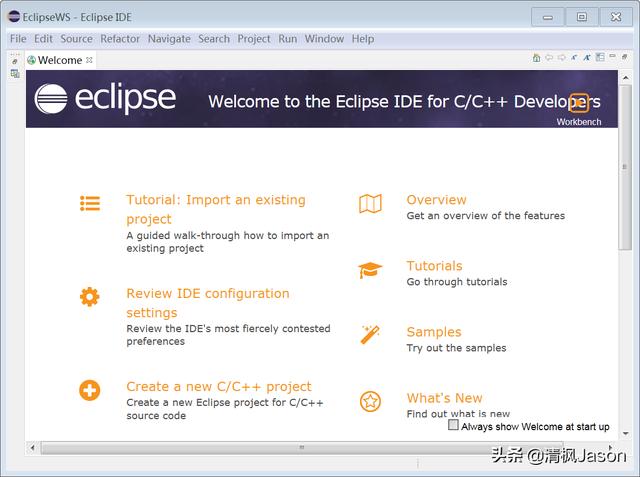Click 'Try out the samples' description text

(x=456, y=348)
